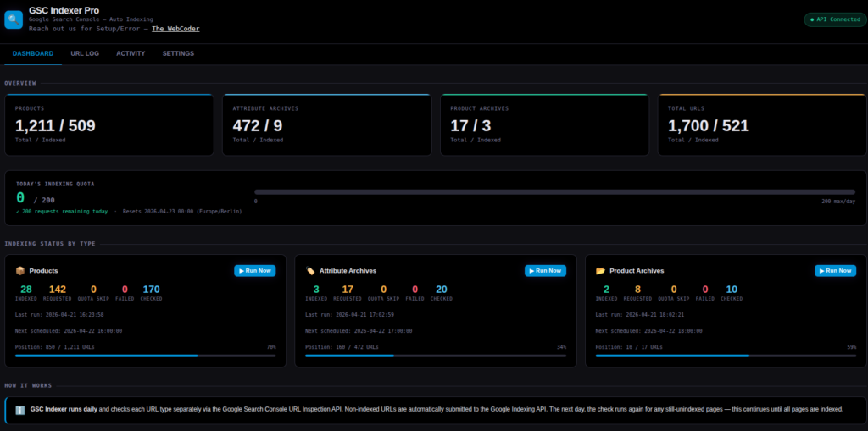Click the Products overview card showing 1,211 / 509
This screenshot has width=868, height=431.
[108, 124]
